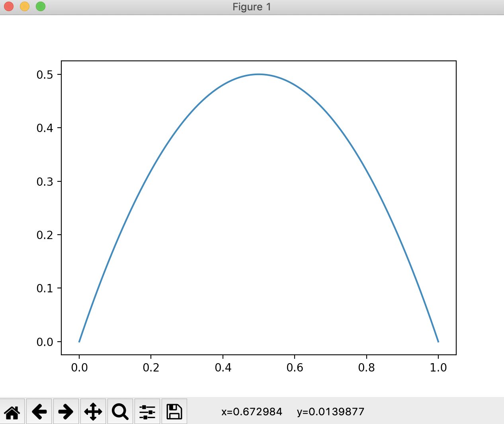Reset the view with the Home icon
Viewport: 504px width, 424px height.
click(x=12, y=411)
